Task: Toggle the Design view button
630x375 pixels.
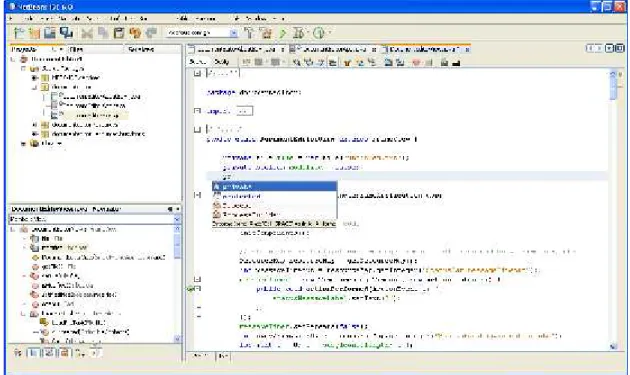Action: [221, 62]
